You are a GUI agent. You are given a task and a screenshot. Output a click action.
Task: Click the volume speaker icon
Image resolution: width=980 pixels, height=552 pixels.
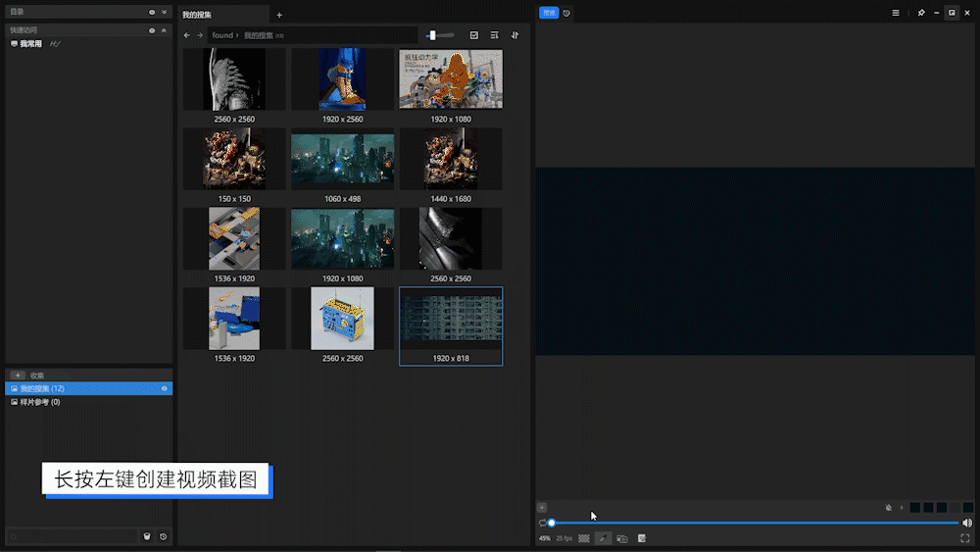[967, 523]
